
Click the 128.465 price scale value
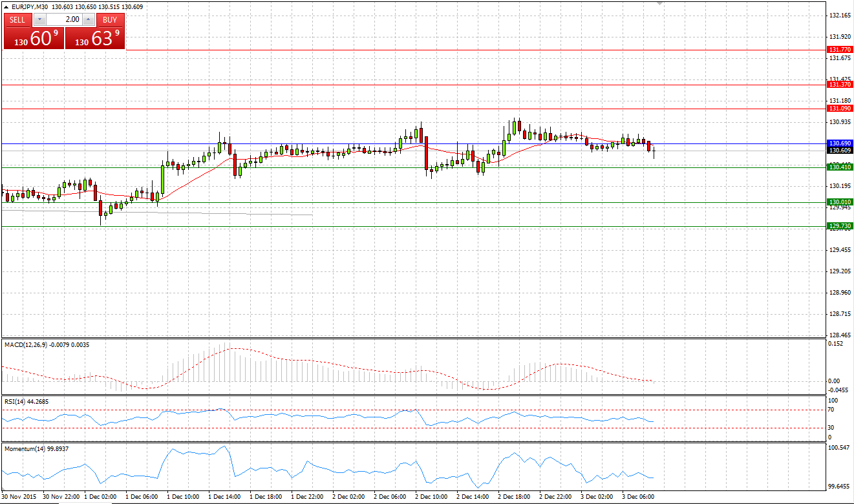click(840, 335)
